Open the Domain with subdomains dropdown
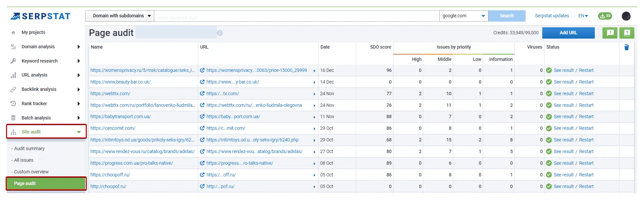644x200 pixels. point(120,16)
